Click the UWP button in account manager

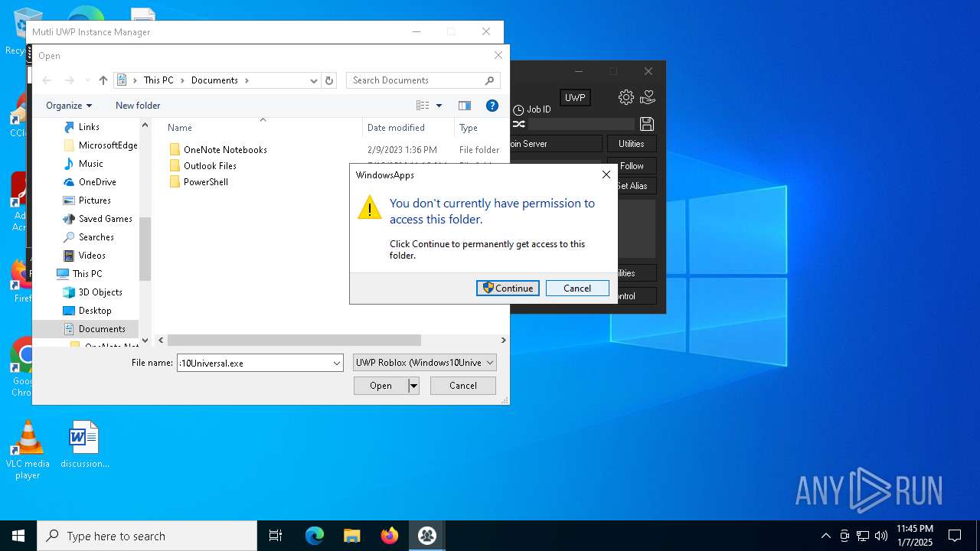tap(575, 97)
